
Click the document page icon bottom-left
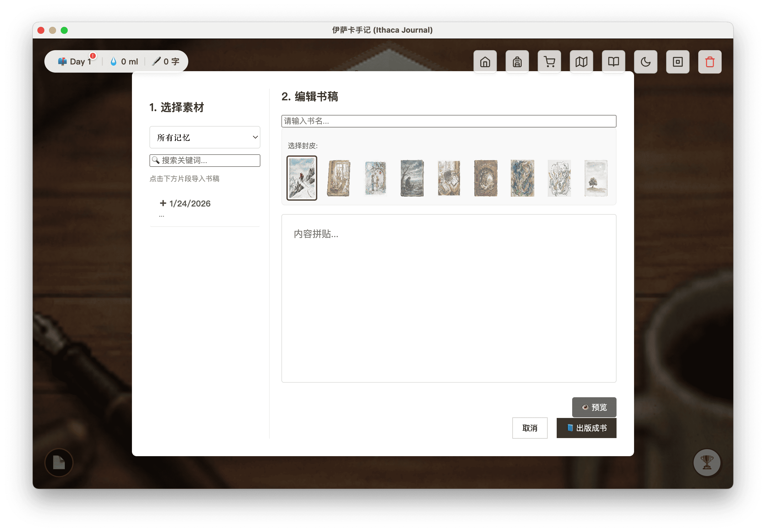click(x=59, y=462)
